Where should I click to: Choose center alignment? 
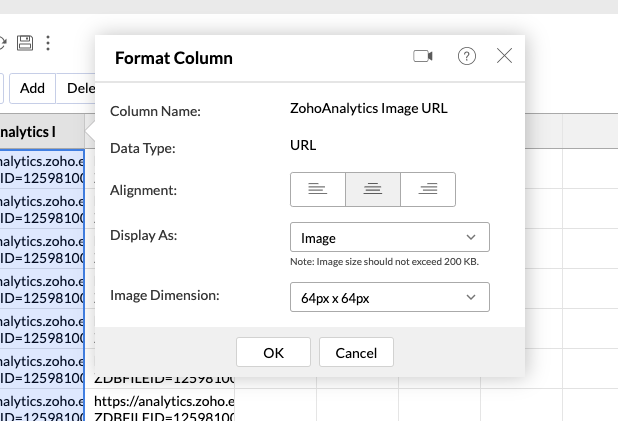coord(373,189)
